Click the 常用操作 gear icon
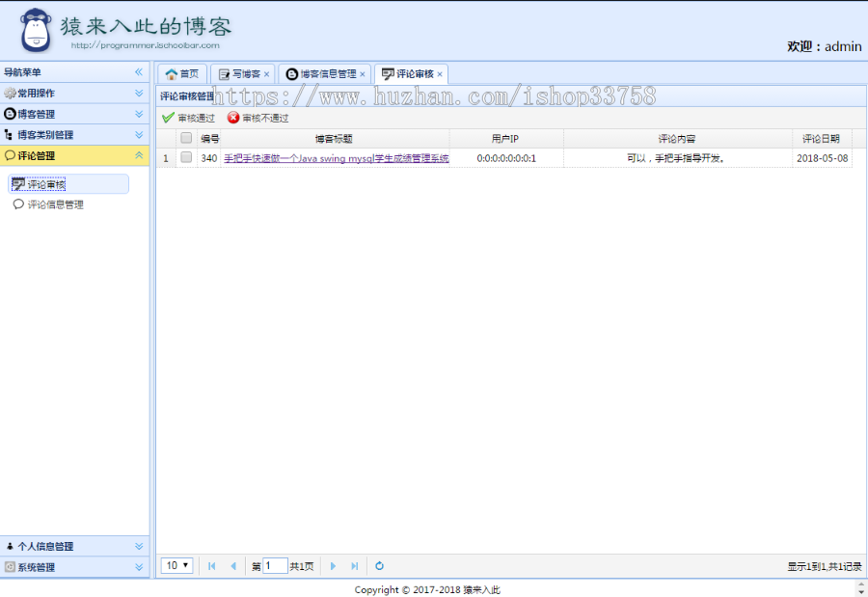868x597 pixels. 12,92
